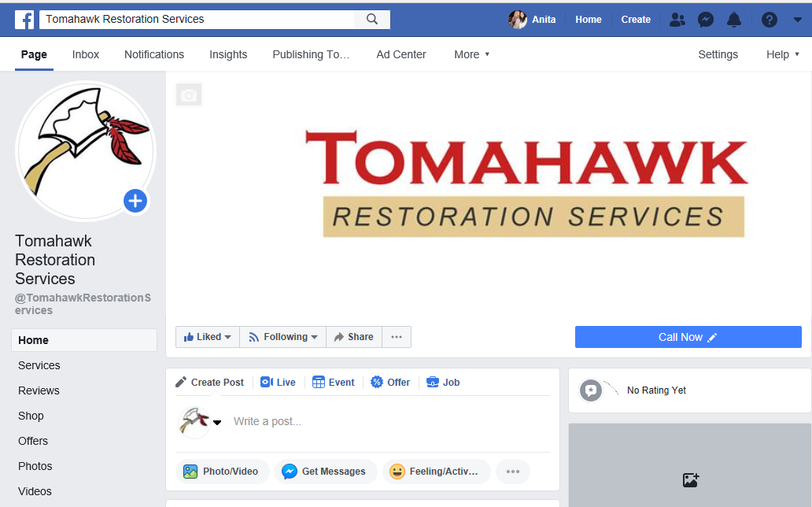This screenshot has height=507, width=812.
Task: Open the Inbox tab
Action: pyautogui.click(x=86, y=54)
